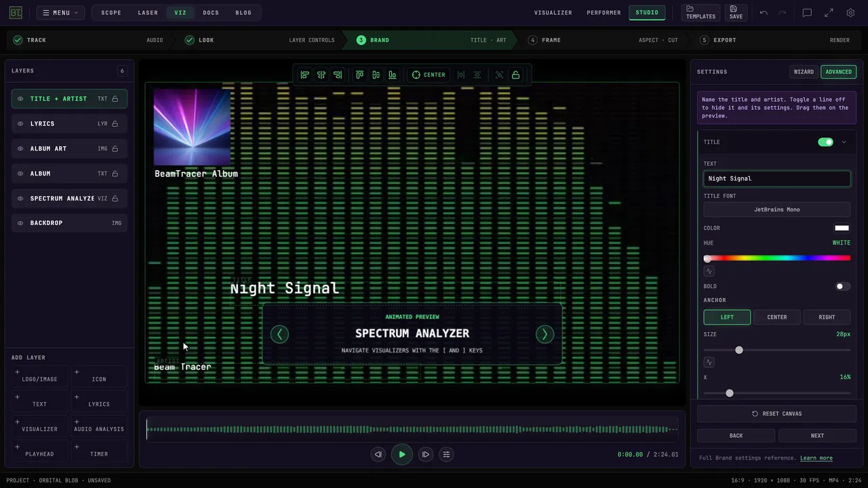Open the Title Font selector JetBrains Mono
This screenshot has height=488, width=868.
tap(777, 209)
